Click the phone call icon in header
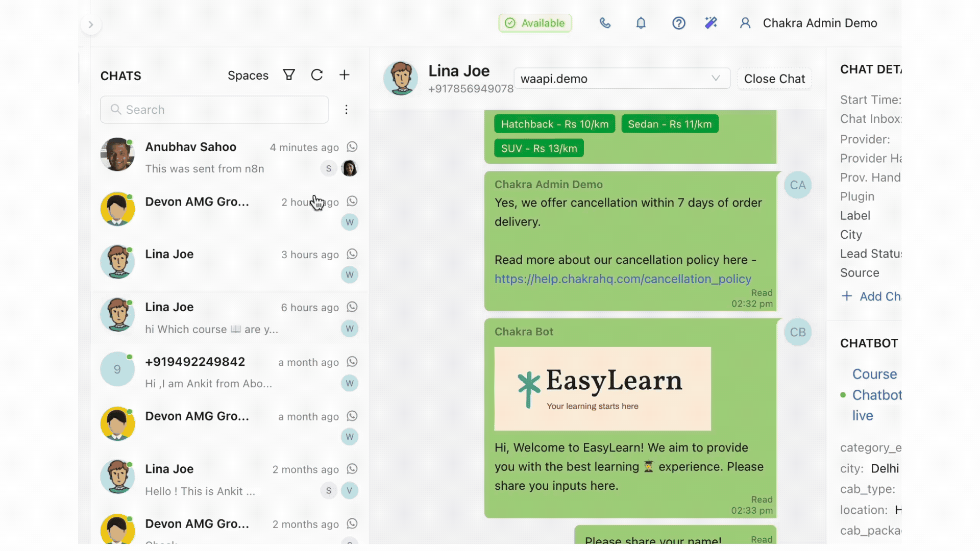 [x=605, y=23]
